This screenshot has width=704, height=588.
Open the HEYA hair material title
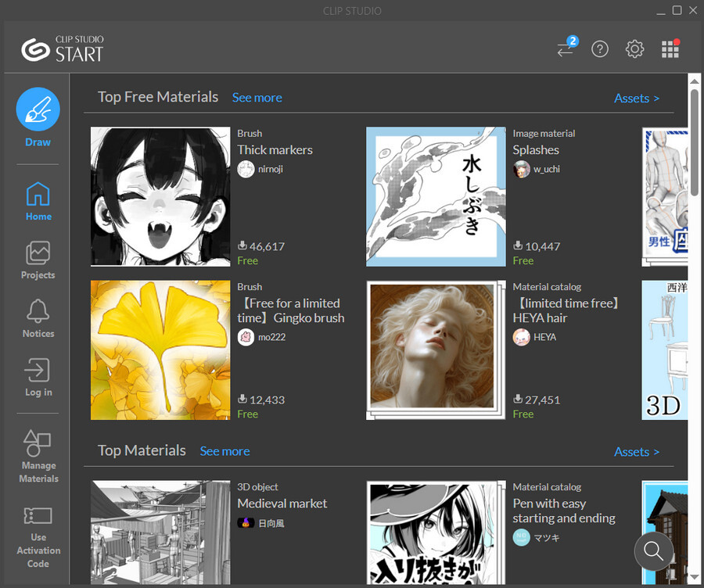566,310
